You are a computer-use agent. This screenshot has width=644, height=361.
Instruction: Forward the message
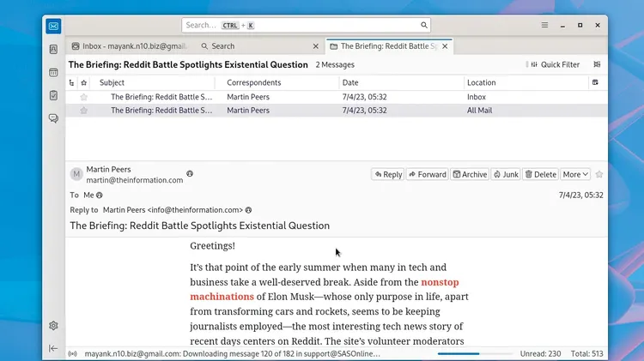pos(428,174)
